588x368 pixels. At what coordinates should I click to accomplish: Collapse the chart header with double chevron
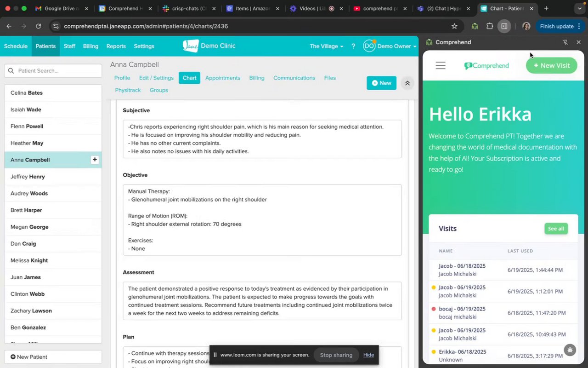pyautogui.click(x=407, y=83)
